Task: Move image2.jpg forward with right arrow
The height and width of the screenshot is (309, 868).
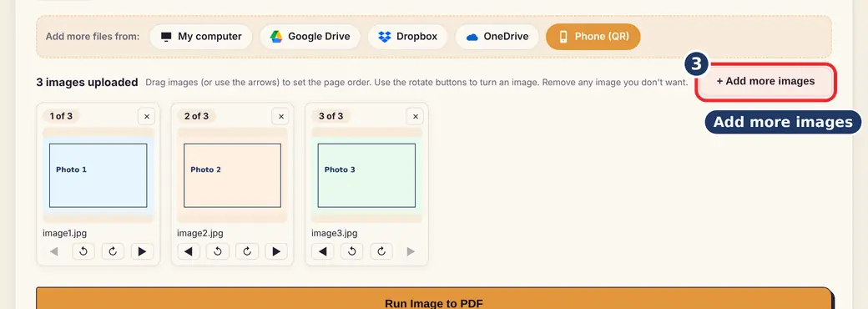Action: (x=276, y=251)
